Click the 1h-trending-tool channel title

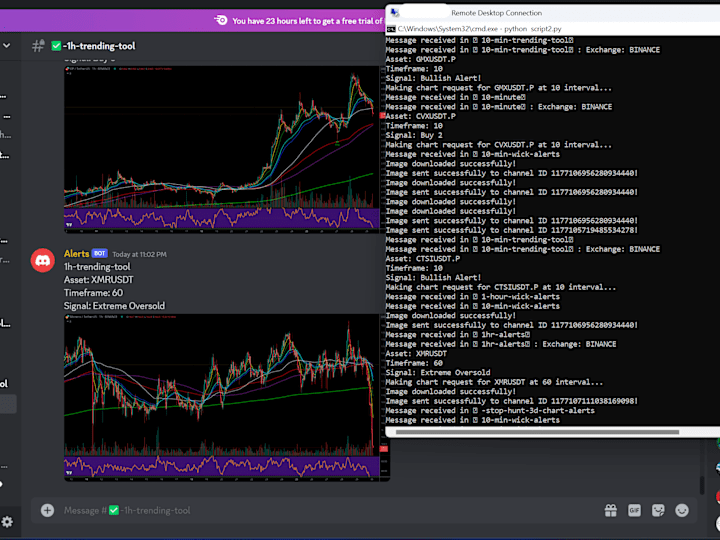(x=99, y=46)
